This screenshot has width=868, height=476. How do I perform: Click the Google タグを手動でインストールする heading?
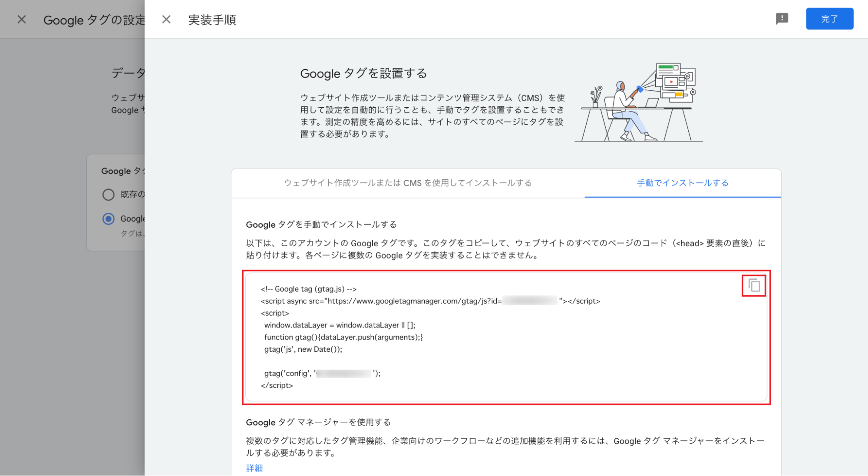[x=321, y=225]
